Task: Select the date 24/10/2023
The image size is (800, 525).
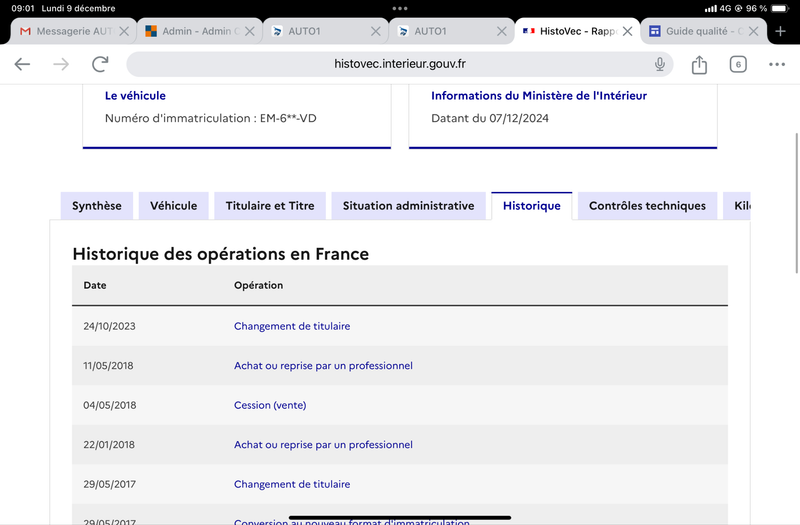Action: point(109,326)
